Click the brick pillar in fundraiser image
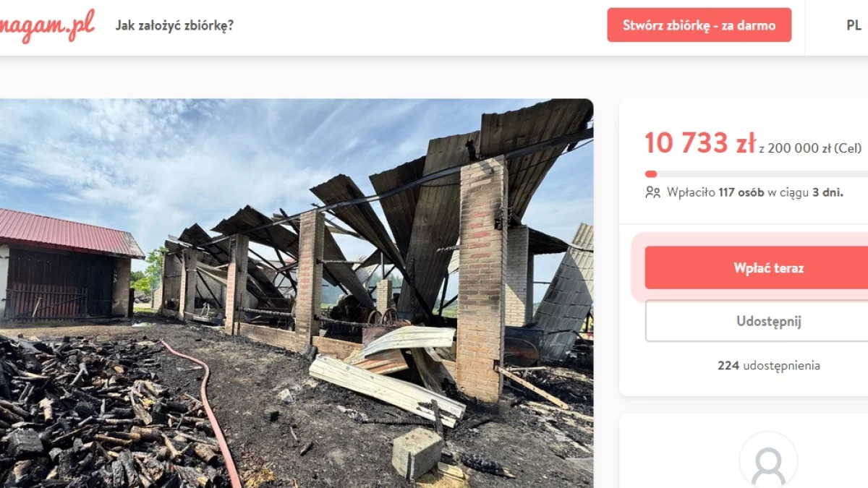 pyautogui.click(x=481, y=278)
